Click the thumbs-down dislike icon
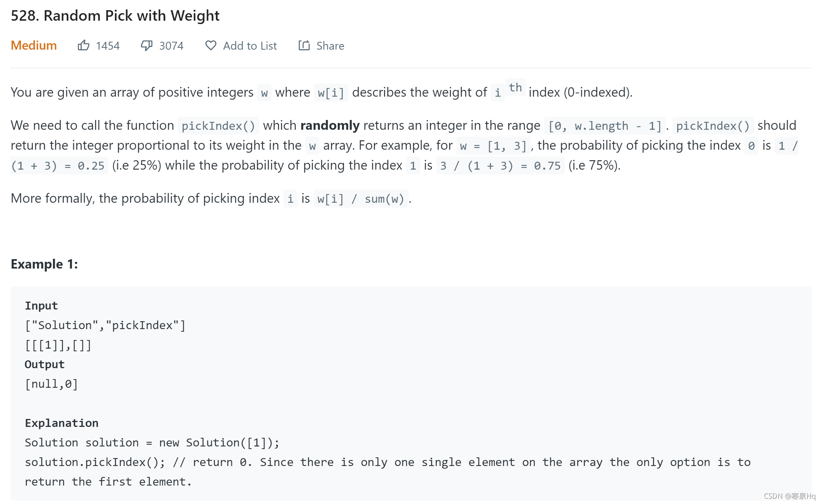 [x=147, y=46]
